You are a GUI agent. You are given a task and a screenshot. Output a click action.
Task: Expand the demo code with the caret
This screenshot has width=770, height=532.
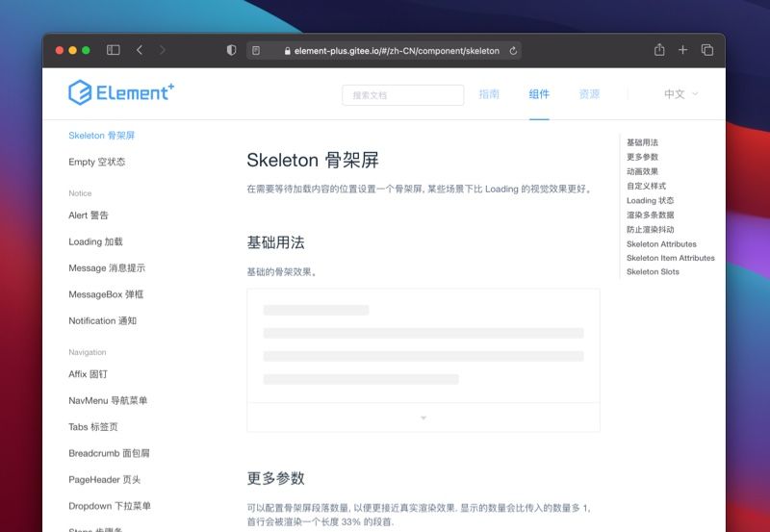coord(423,418)
